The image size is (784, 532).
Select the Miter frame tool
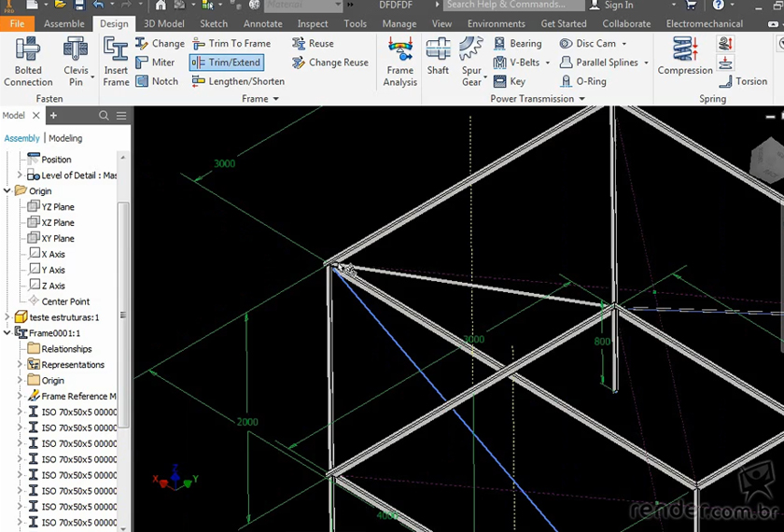[155, 63]
